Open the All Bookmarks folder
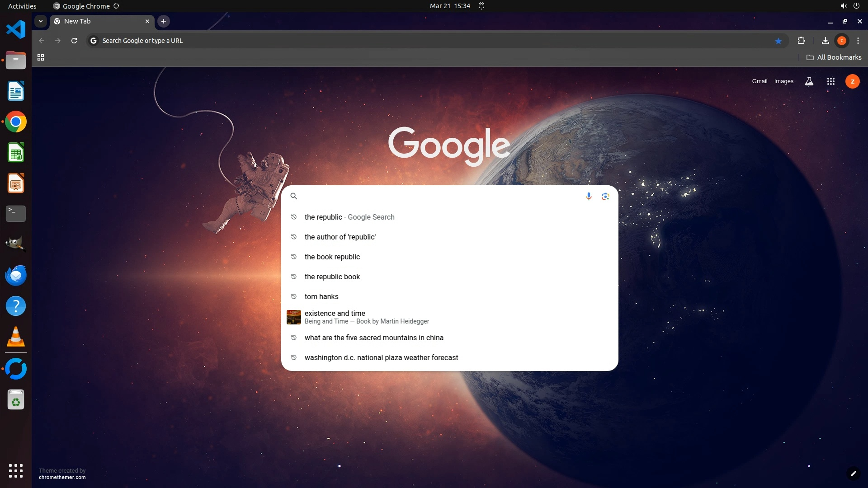This screenshot has width=868, height=488. 834,57
